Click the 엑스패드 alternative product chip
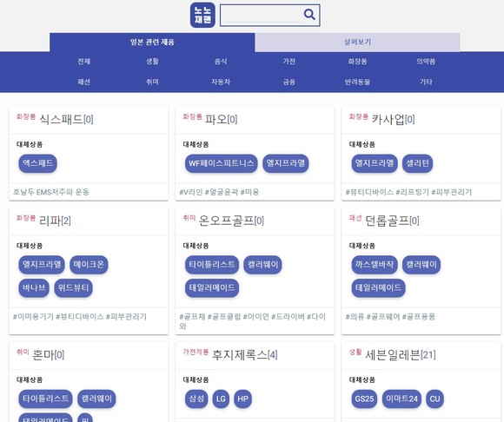 pos(38,163)
